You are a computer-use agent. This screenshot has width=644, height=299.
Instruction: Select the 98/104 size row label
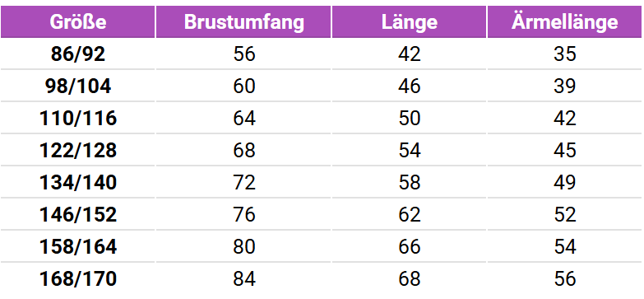point(78,86)
